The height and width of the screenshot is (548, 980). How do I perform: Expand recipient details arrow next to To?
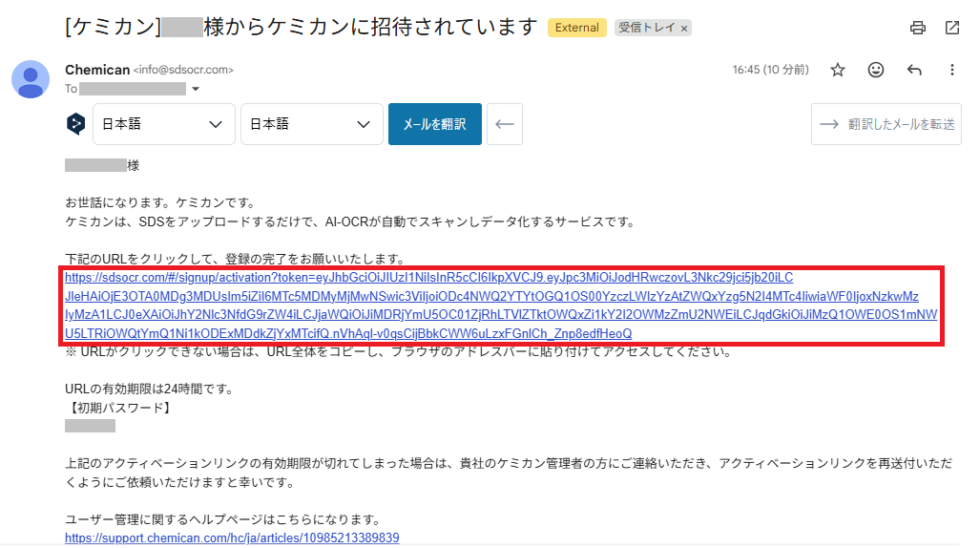click(x=196, y=89)
